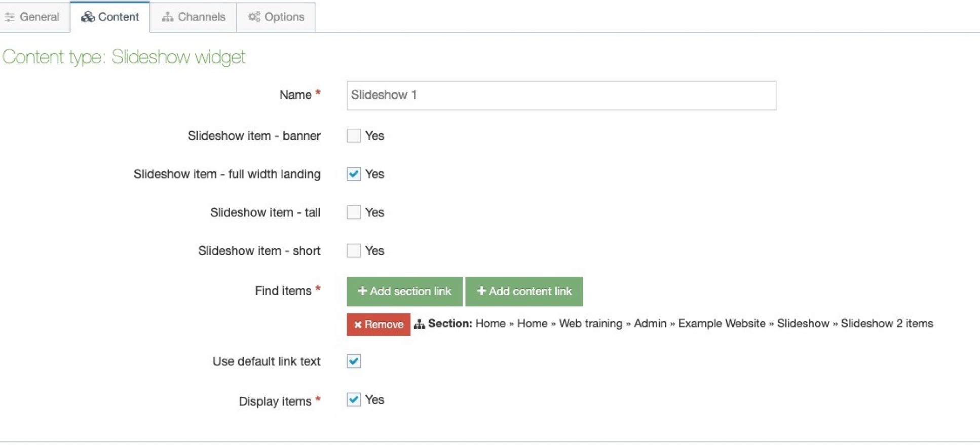Open the Channels tab

pos(193,17)
